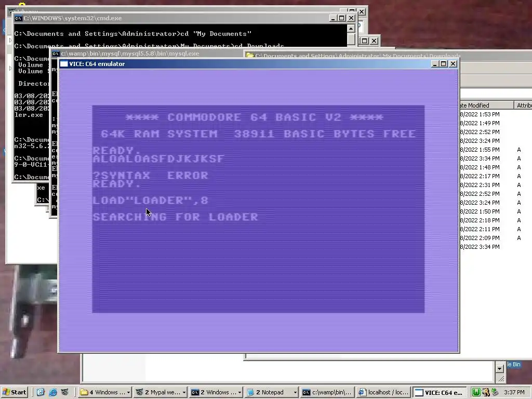Open the first Quick Launch desktop icon

pos(41,392)
